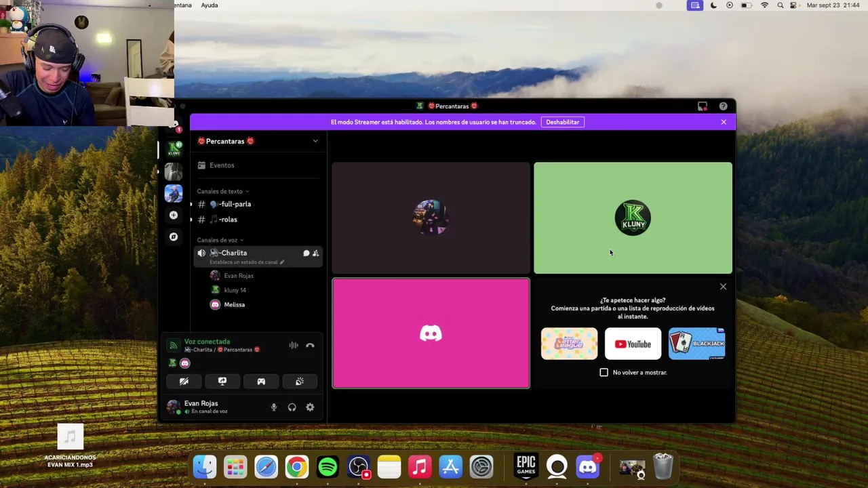Open Trash in the Dock
Screen dimensions: 868x488
[x=663, y=467]
